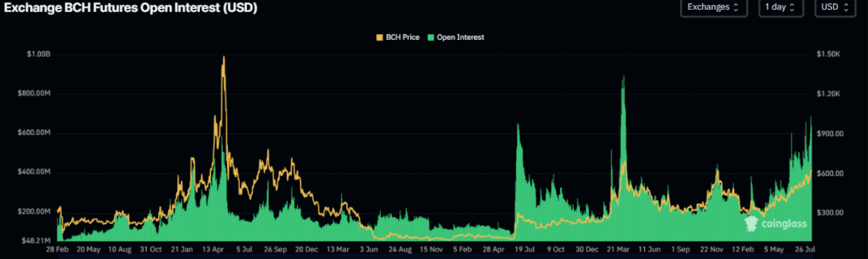Click the yellow BCH Price legend swatch
Screen dimensions: 868x259
pos(381,38)
